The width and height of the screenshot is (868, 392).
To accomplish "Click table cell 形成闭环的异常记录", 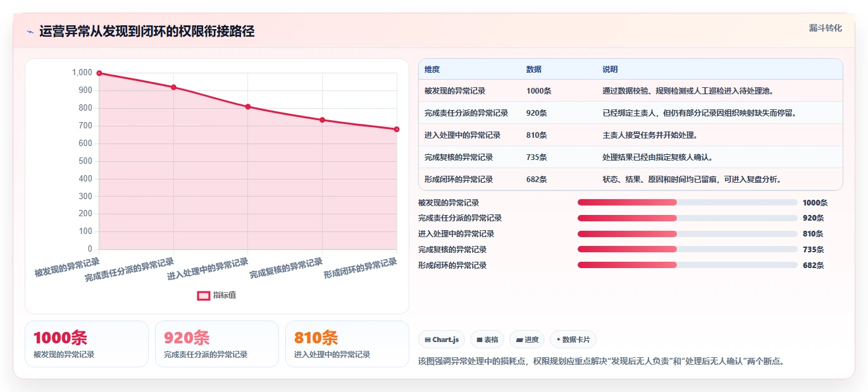I will click(x=459, y=180).
